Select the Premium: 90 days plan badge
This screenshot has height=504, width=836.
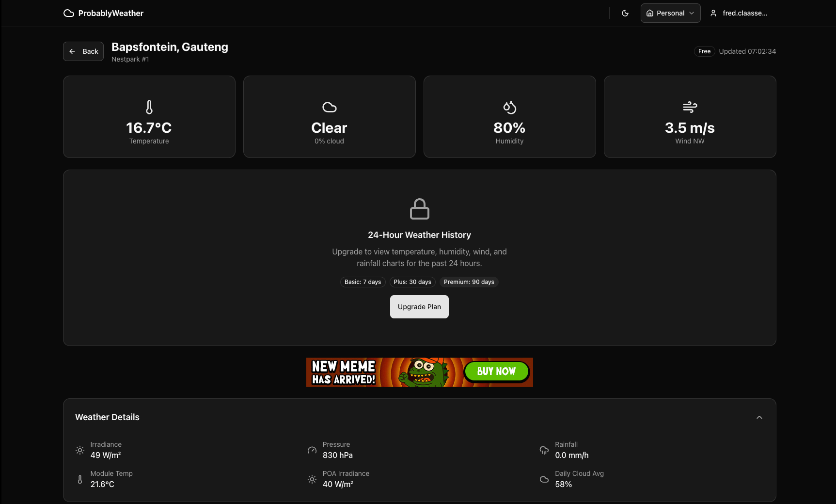point(469,282)
